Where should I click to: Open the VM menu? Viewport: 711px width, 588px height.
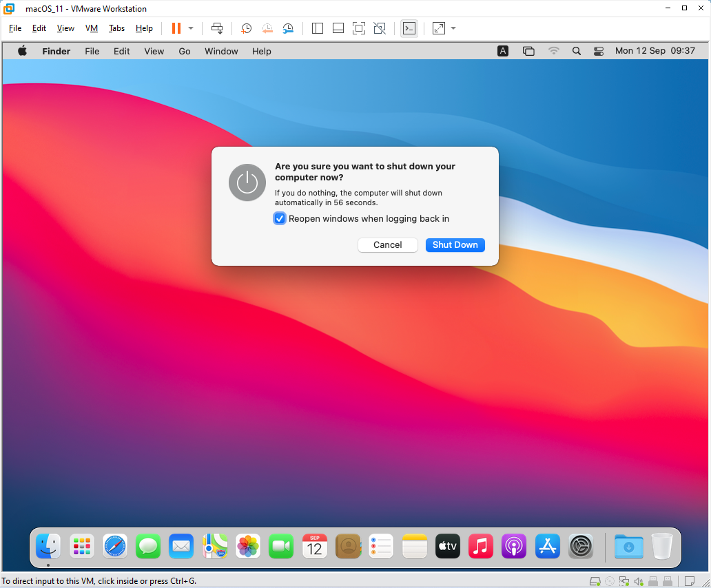tap(92, 28)
